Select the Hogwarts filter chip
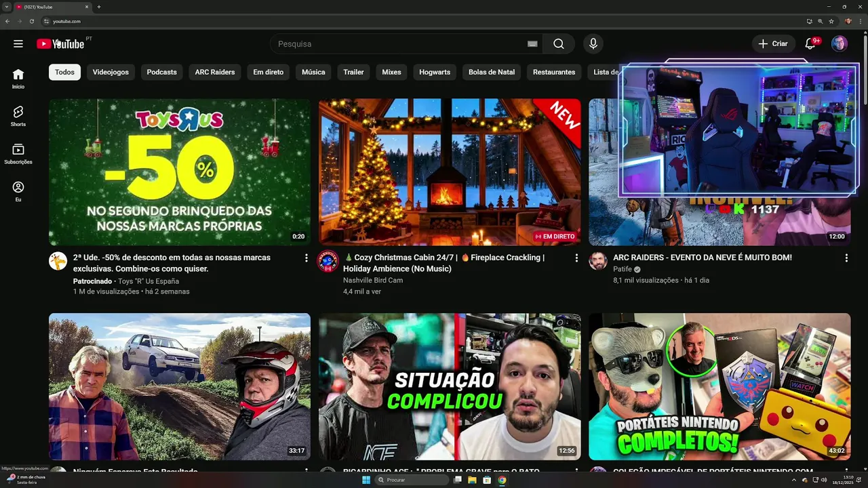This screenshot has height=488, width=868. pyautogui.click(x=435, y=72)
